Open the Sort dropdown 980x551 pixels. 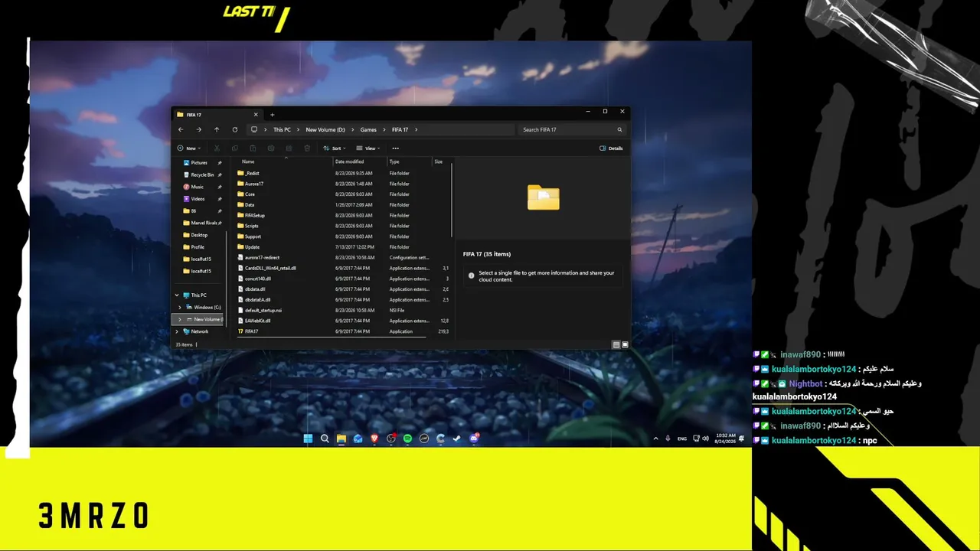[x=335, y=148]
